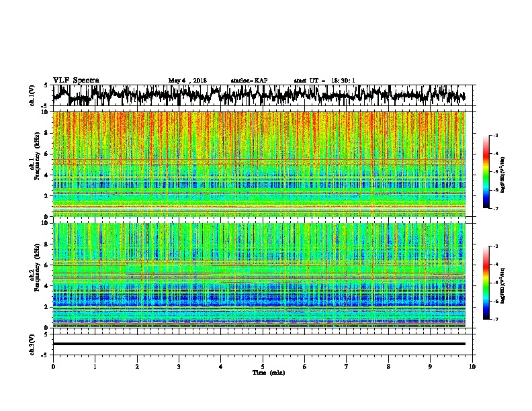Click time axis tick label "1"
The height and width of the screenshot is (411, 532).
pyautogui.click(x=95, y=367)
